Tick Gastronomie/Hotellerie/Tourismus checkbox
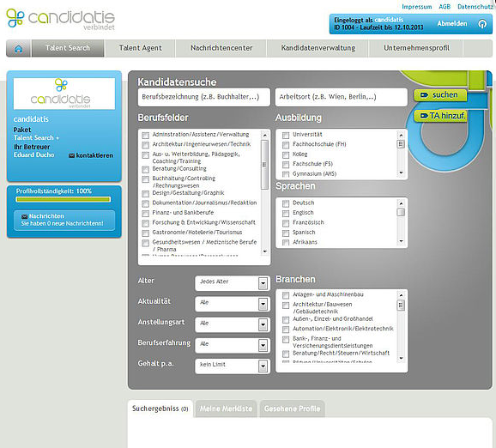496x448 pixels. tap(146, 233)
